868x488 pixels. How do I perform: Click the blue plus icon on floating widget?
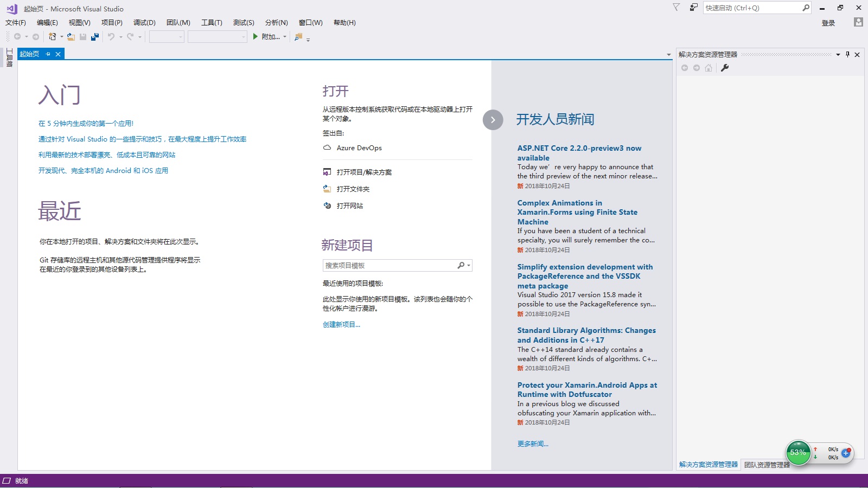846,453
